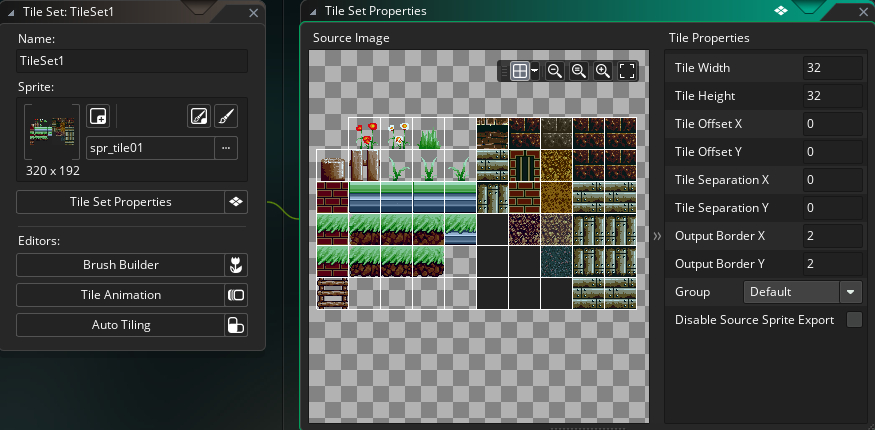
Task: Click the Group dropdown arrow button
Action: click(851, 292)
